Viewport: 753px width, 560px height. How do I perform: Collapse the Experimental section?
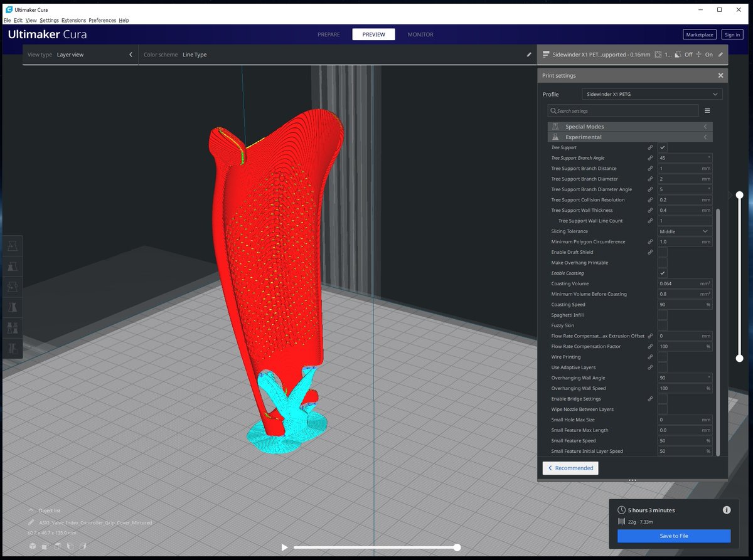(x=630, y=137)
